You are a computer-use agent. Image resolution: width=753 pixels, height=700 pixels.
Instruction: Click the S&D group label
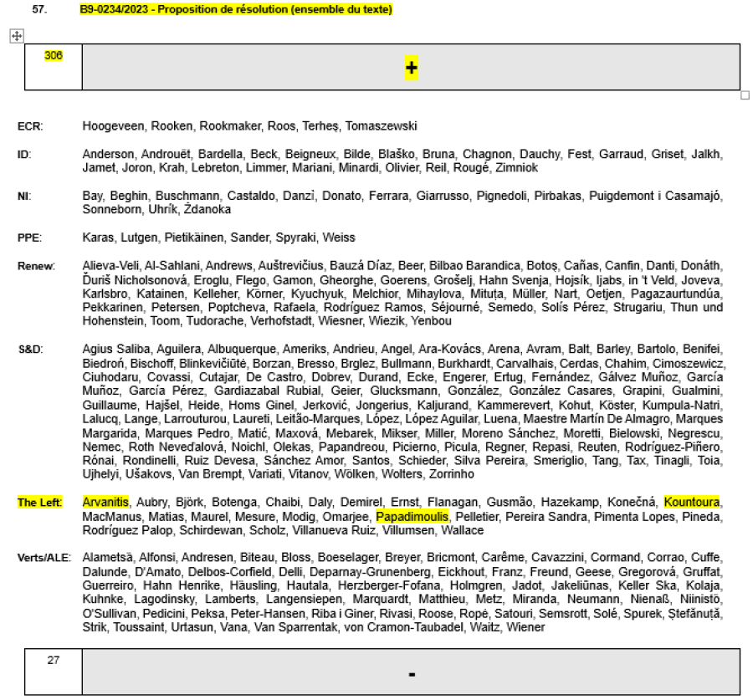pyautogui.click(x=30, y=349)
